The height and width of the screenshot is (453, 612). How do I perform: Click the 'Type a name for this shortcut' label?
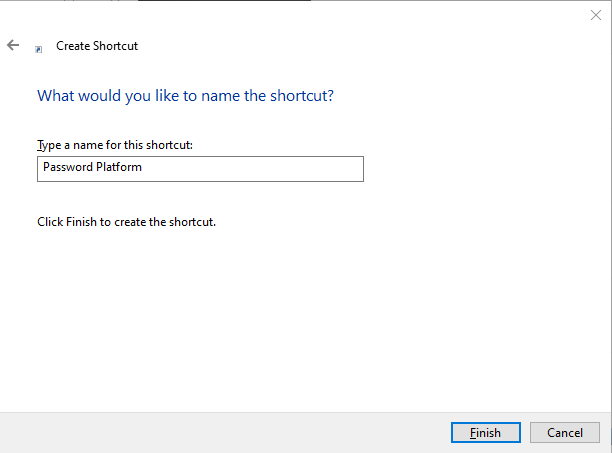pos(115,145)
